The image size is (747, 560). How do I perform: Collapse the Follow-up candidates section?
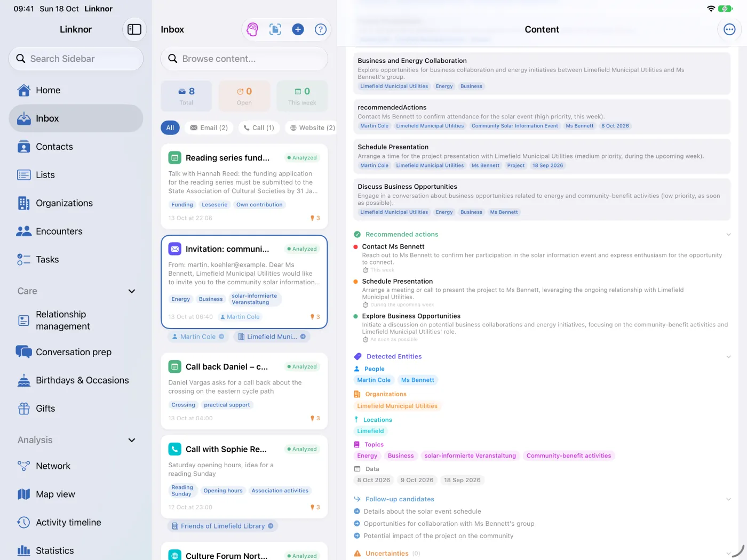[x=728, y=499]
